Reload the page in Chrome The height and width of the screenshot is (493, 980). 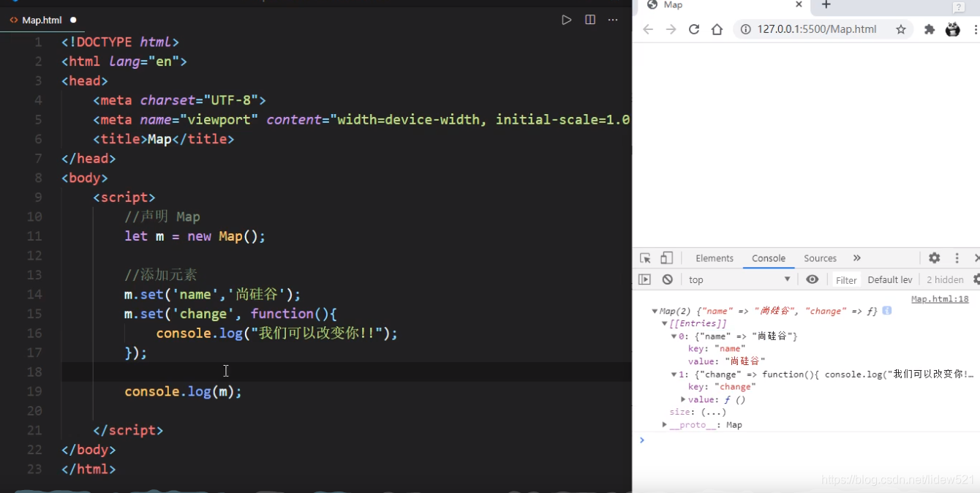click(693, 29)
